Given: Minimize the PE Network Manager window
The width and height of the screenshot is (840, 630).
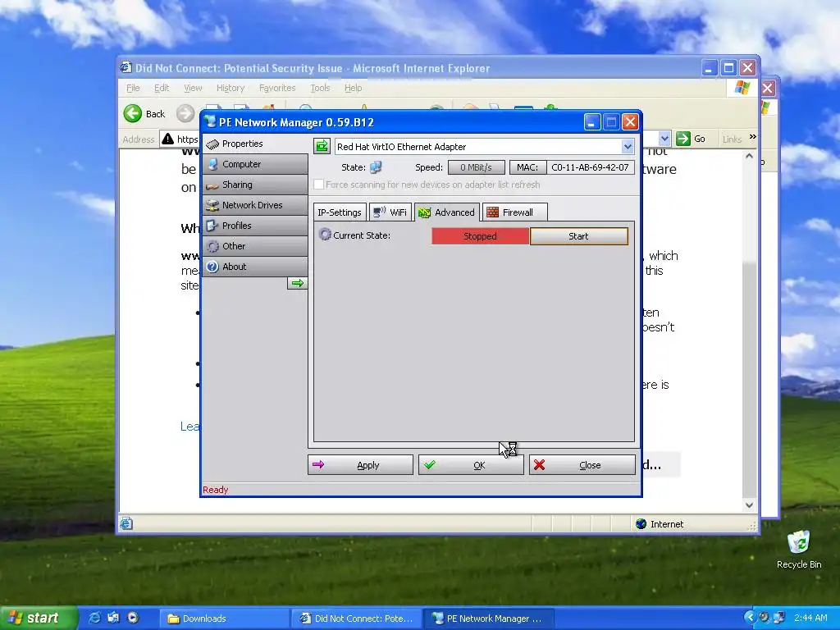Looking at the screenshot, I should [x=592, y=122].
